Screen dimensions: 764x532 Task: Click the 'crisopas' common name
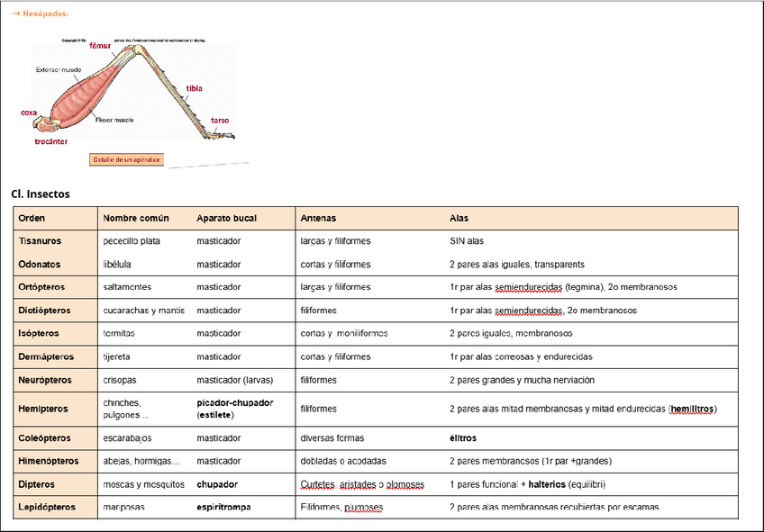[120, 380]
